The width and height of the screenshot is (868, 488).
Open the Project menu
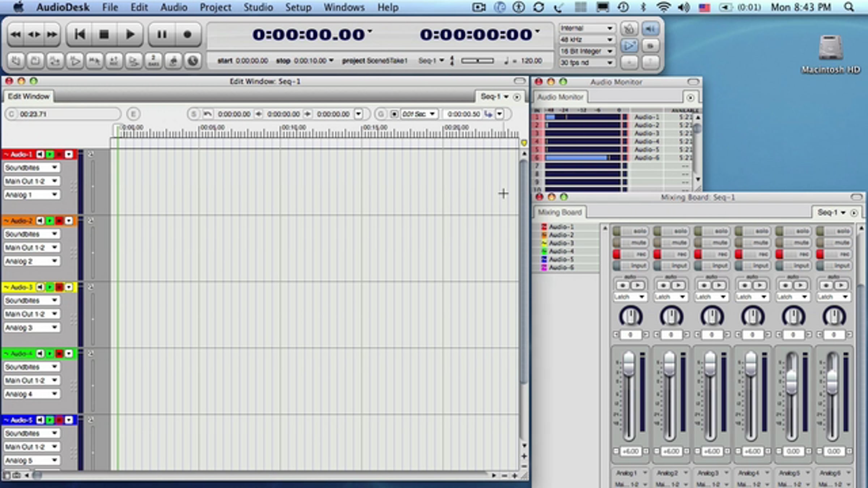click(x=216, y=7)
